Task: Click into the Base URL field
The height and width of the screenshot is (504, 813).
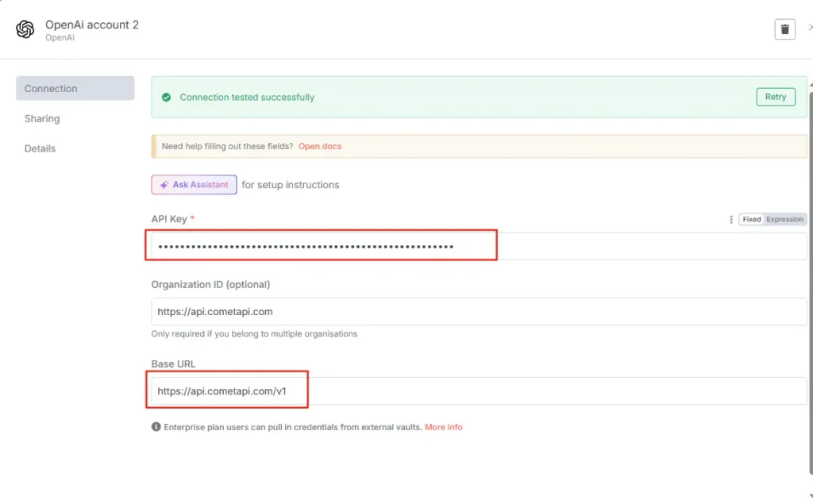Action: pos(479,391)
